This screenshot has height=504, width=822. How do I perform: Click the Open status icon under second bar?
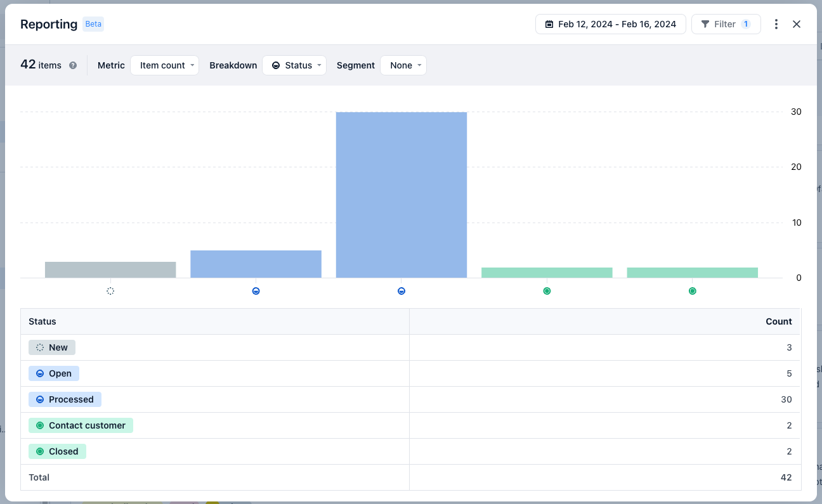(x=256, y=291)
